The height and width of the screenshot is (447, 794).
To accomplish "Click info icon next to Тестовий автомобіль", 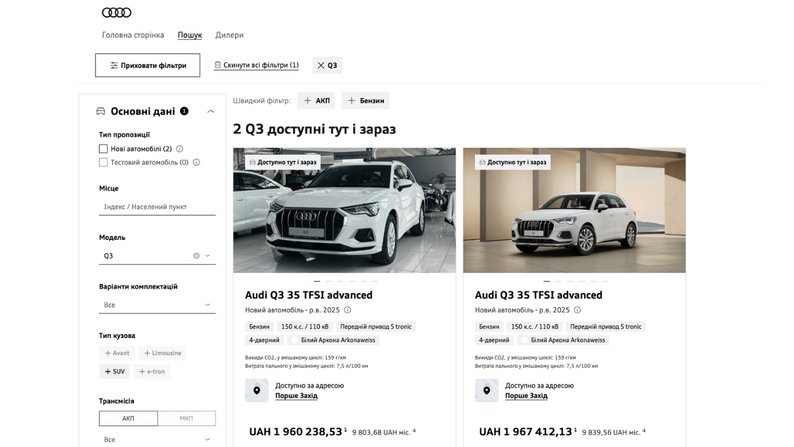I will [197, 162].
